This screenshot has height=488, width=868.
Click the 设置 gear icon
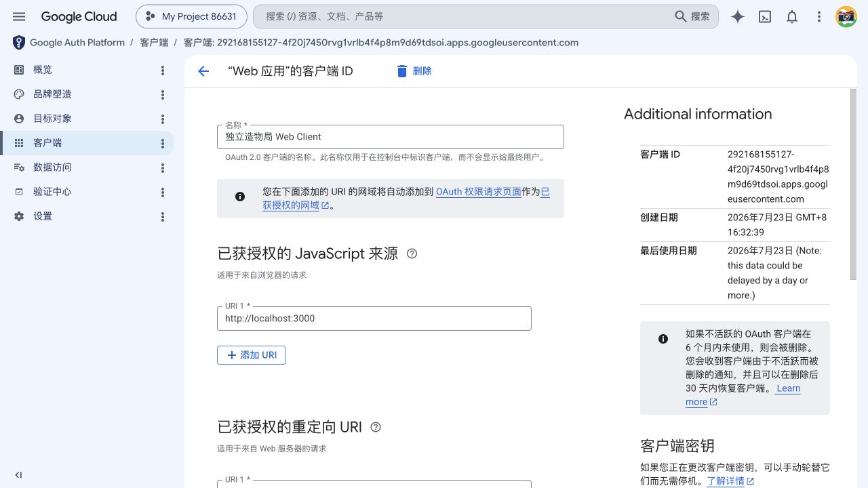click(19, 216)
